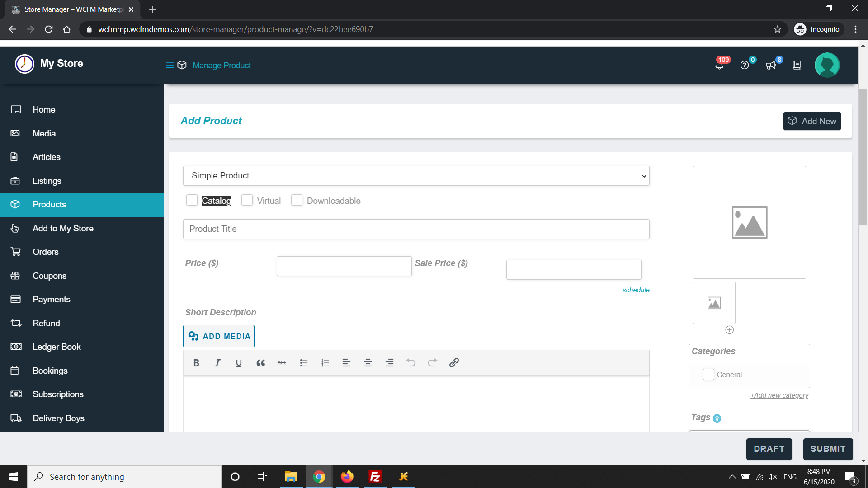Insert a link in the editor
868x488 pixels.
tap(454, 363)
